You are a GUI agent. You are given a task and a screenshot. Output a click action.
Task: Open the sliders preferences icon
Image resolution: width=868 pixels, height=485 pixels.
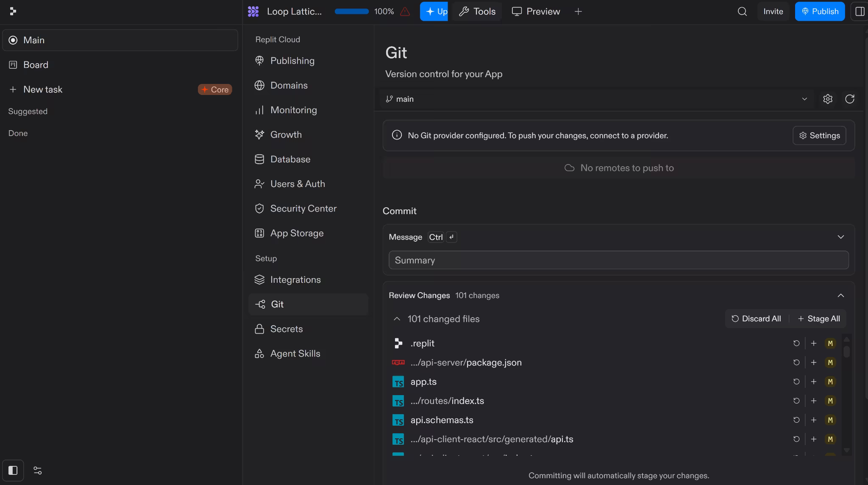[x=38, y=470]
